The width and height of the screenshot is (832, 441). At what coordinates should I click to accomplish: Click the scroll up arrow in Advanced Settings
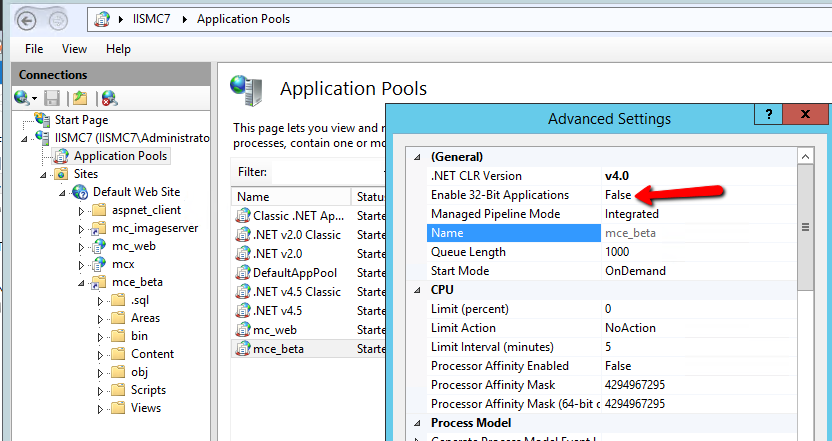tap(805, 157)
